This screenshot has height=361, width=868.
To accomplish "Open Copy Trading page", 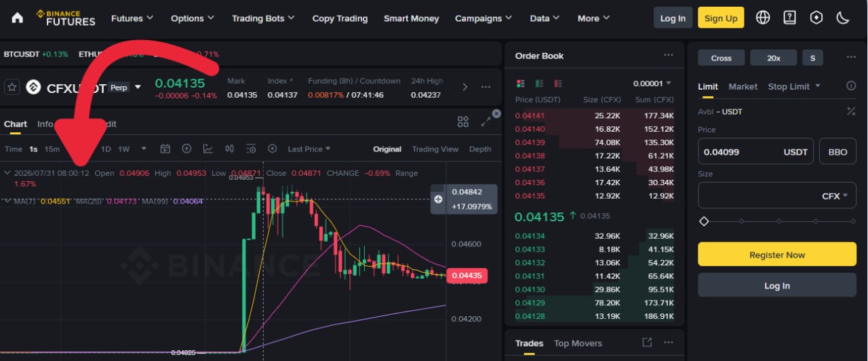I will coord(340,18).
